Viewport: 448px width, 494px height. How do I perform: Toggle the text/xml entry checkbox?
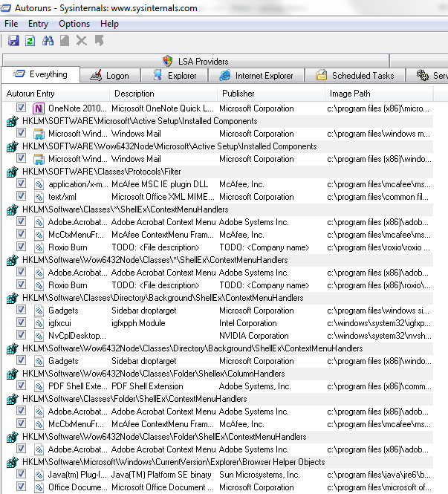coord(21,195)
